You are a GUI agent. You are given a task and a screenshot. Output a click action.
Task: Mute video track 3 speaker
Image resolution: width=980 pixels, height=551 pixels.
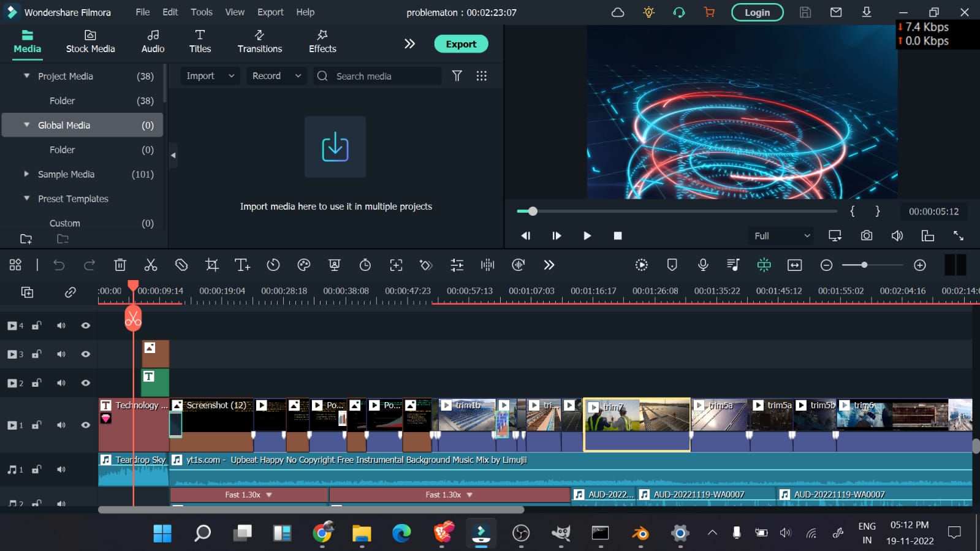click(x=61, y=354)
